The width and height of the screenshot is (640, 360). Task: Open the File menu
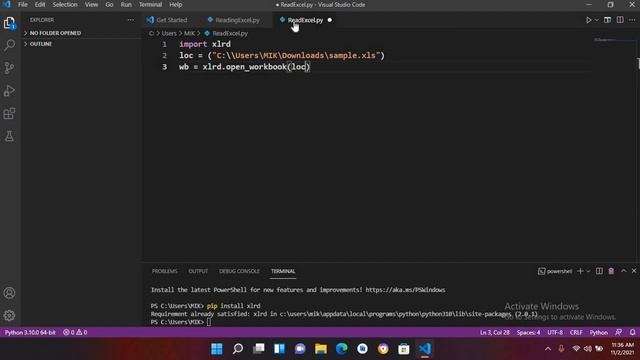23,4
